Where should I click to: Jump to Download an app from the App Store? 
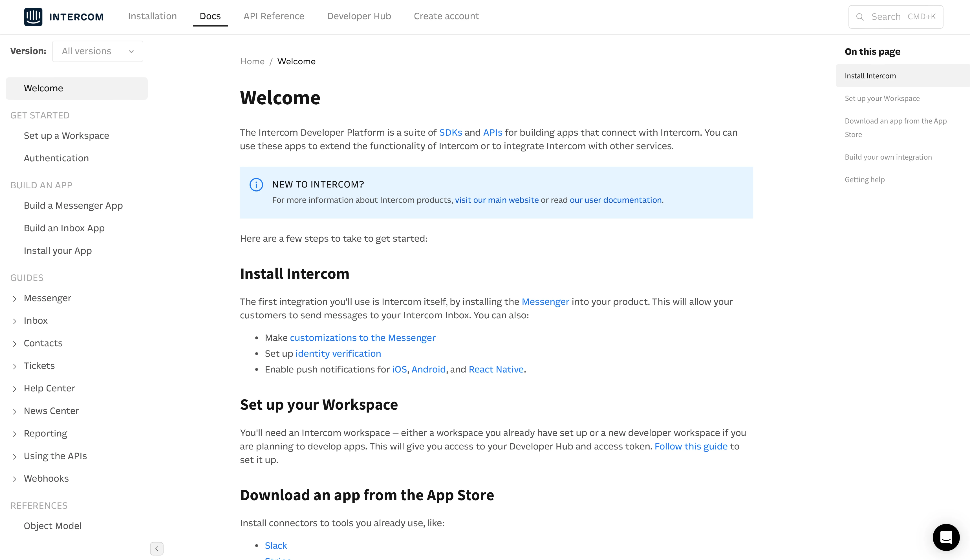(x=895, y=128)
